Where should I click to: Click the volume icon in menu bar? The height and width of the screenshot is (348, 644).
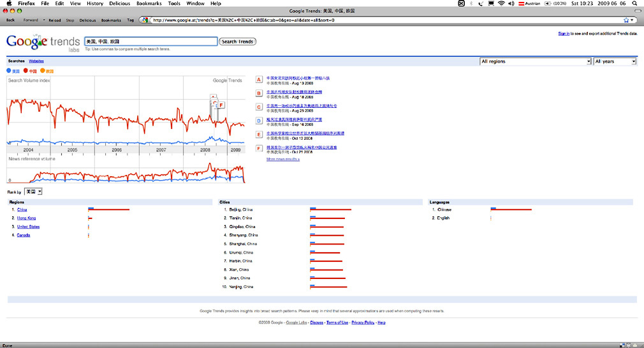point(511,3)
